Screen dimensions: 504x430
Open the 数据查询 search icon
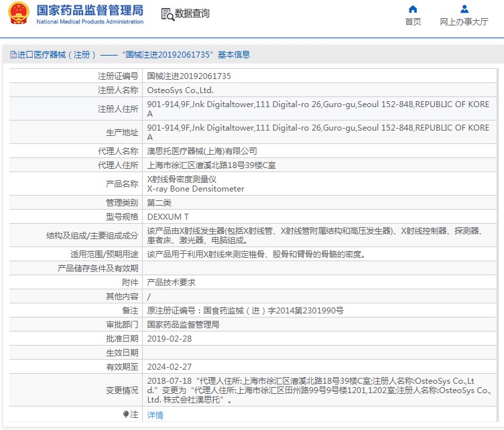(168, 15)
